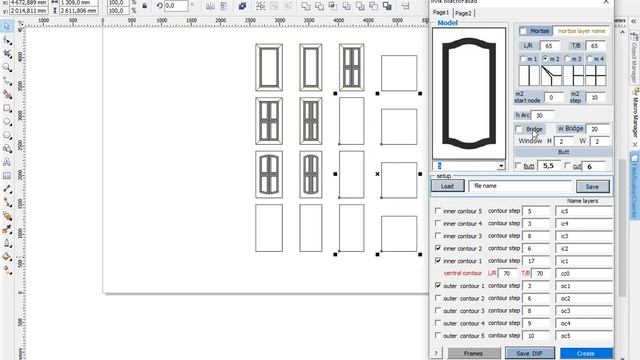
Task: Click the Weld shapes icon
Action: coord(306,6)
